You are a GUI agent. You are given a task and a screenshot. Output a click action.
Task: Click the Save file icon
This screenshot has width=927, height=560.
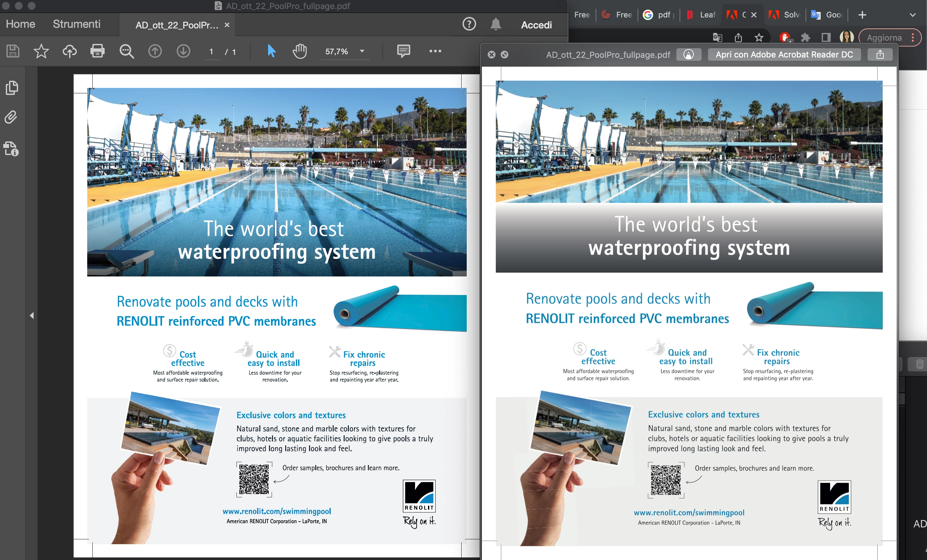(13, 51)
